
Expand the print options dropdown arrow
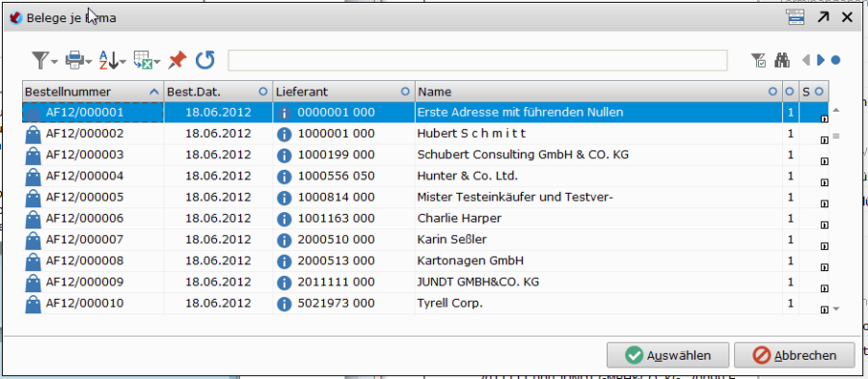(x=89, y=62)
